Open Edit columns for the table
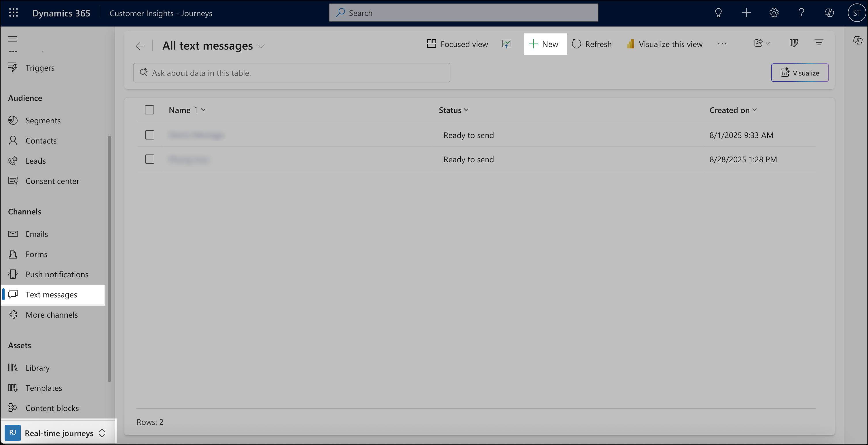This screenshot has width=868, height=445. click(x=794, y=43)
